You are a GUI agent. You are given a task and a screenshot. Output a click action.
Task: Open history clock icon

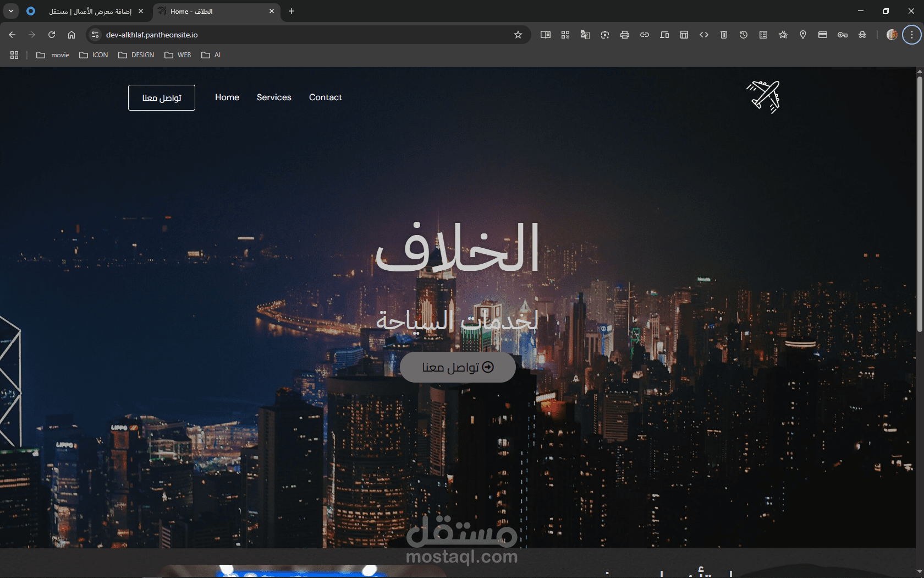coord(744,35)
